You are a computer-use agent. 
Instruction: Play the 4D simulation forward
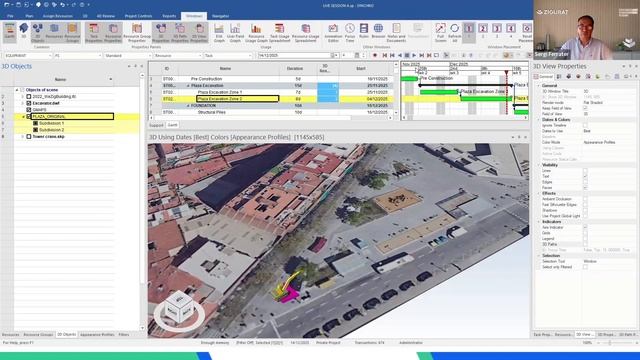(414, 55)
